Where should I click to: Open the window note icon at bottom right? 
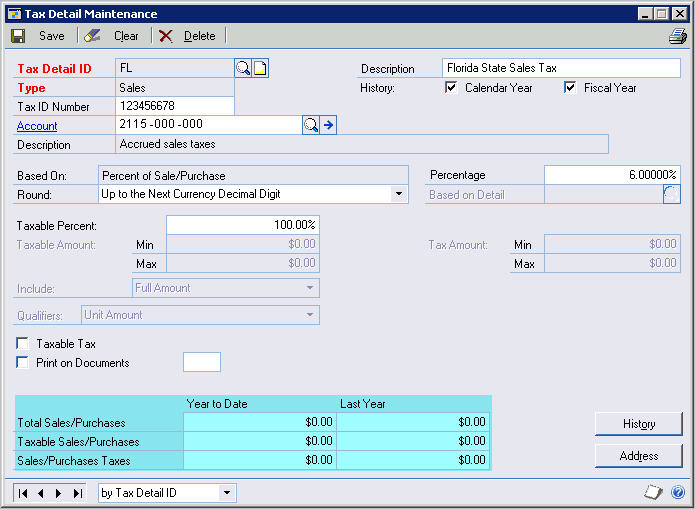(653, 492)
